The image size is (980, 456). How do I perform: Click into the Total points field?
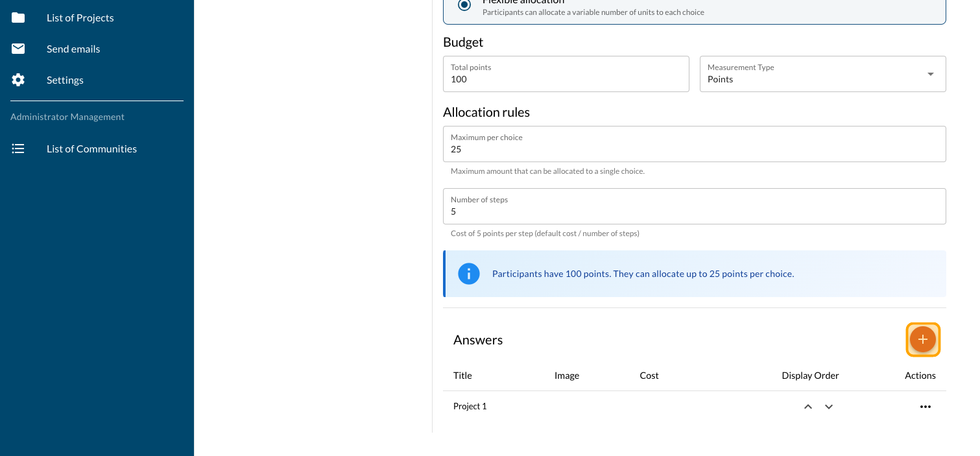click(566, 79)
